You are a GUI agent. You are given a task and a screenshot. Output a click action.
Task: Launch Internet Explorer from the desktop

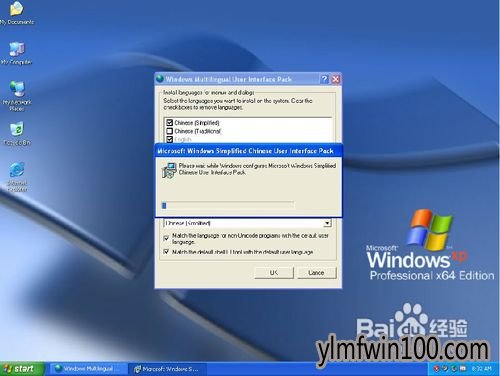tap(17, 176)
